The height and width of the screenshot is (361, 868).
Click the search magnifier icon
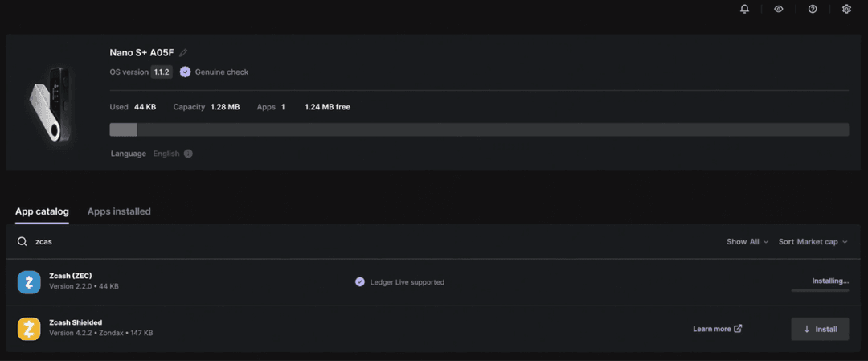point(23,241)
